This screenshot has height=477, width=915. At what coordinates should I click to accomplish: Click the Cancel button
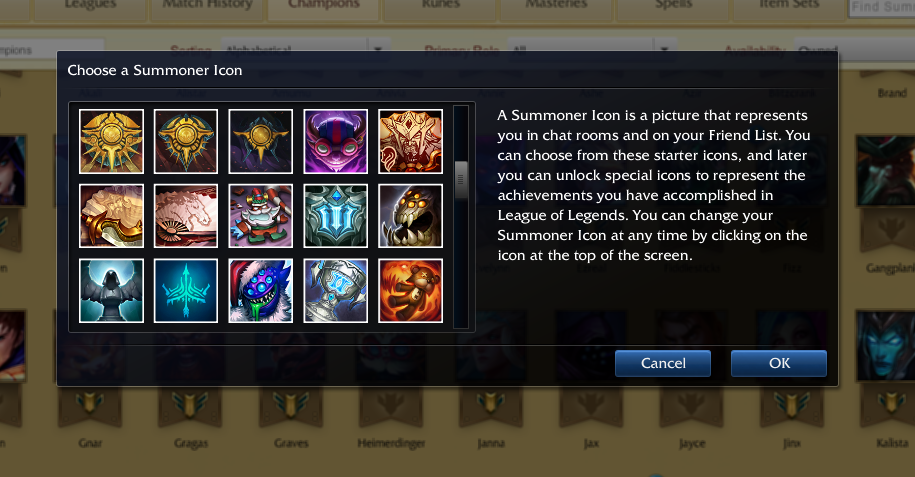pos(663,363)
